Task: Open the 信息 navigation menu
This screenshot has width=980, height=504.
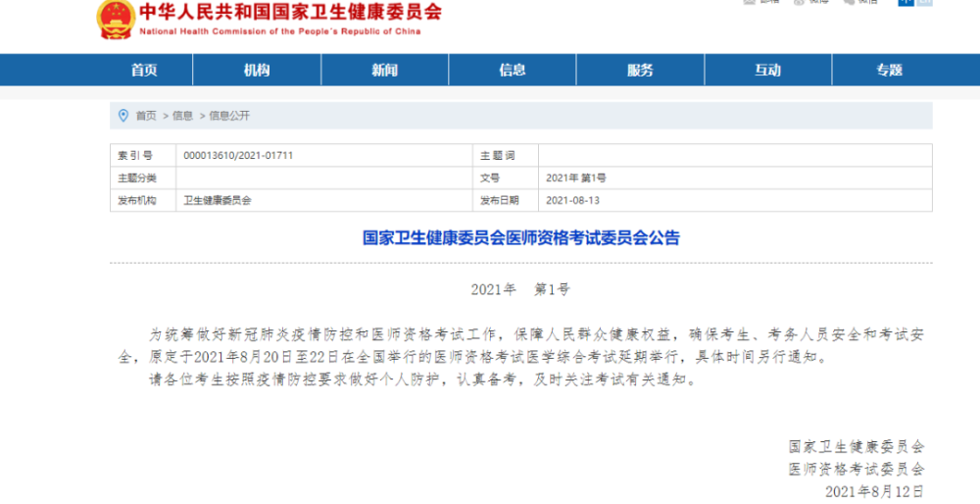Action: click(x=513, y=70)
